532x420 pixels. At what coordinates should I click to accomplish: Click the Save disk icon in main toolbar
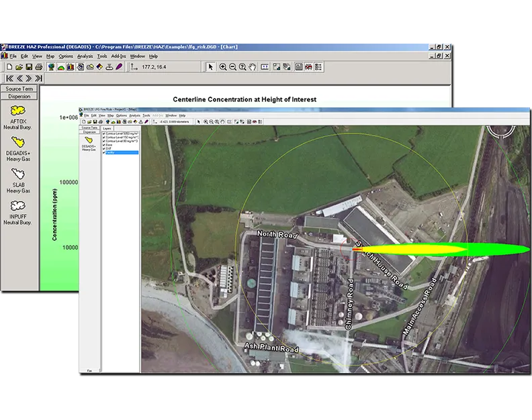[29, 67]
